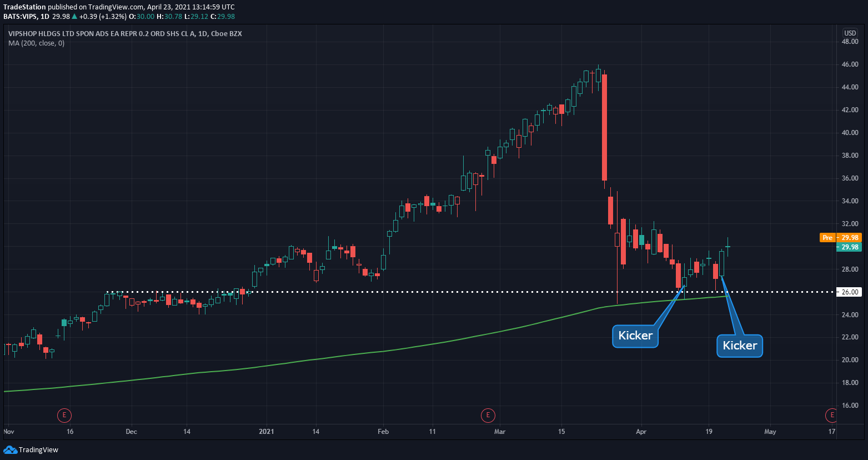Click the white dotted 26.00 support line

[471, 292]
